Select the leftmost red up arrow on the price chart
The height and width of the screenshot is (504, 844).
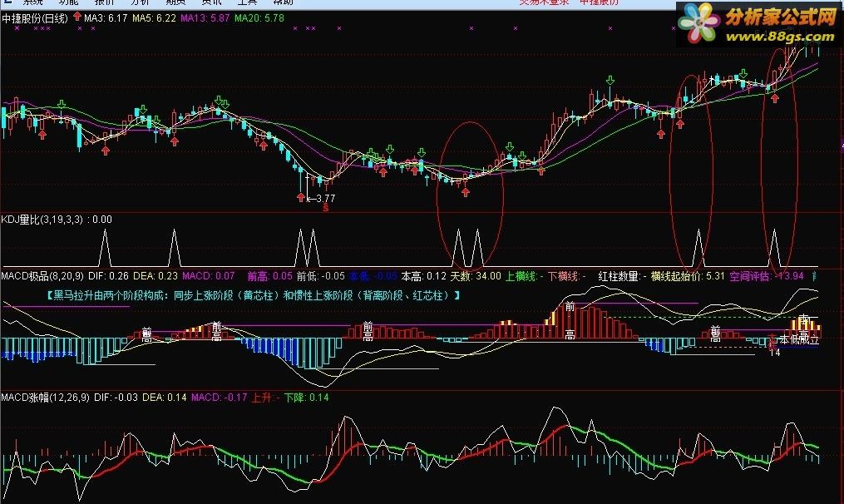(x=42, y=135)
